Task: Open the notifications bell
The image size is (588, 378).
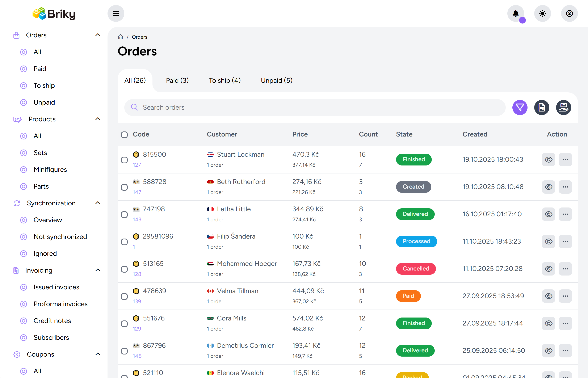Action: 515,13
